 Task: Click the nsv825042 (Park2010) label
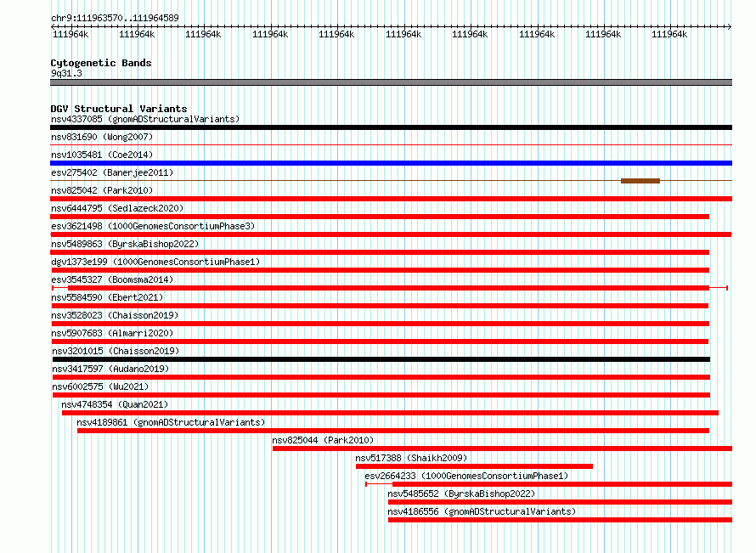tap(102, 190)
